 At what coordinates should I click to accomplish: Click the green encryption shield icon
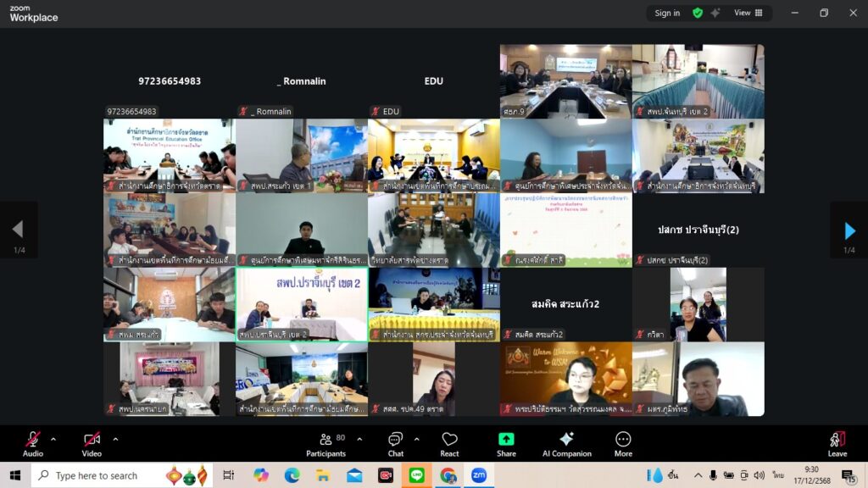point(698,13)
